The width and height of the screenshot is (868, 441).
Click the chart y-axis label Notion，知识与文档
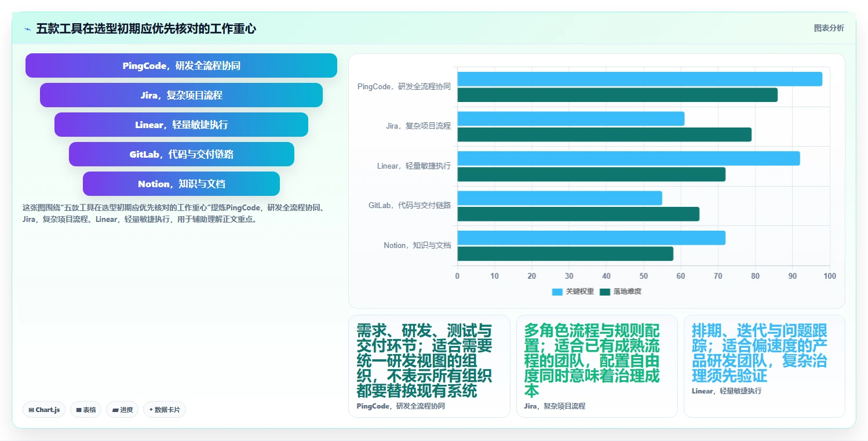click(417, 245)
